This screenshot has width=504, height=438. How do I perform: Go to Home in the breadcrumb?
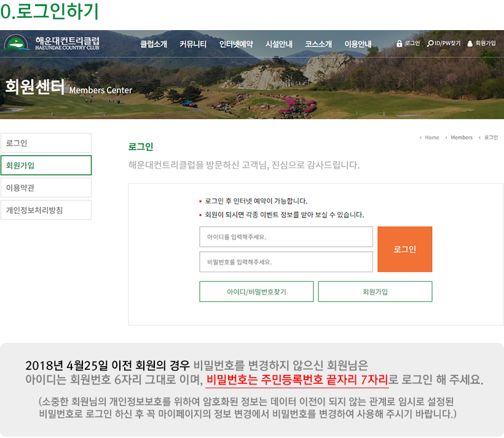tap(431, 138)
